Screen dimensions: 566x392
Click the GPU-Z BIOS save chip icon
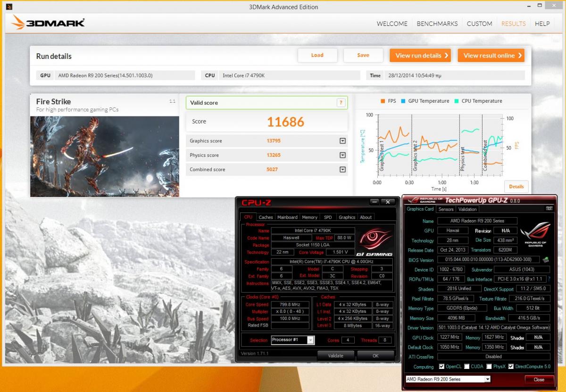pyautogui.click(x=545, y=260)
